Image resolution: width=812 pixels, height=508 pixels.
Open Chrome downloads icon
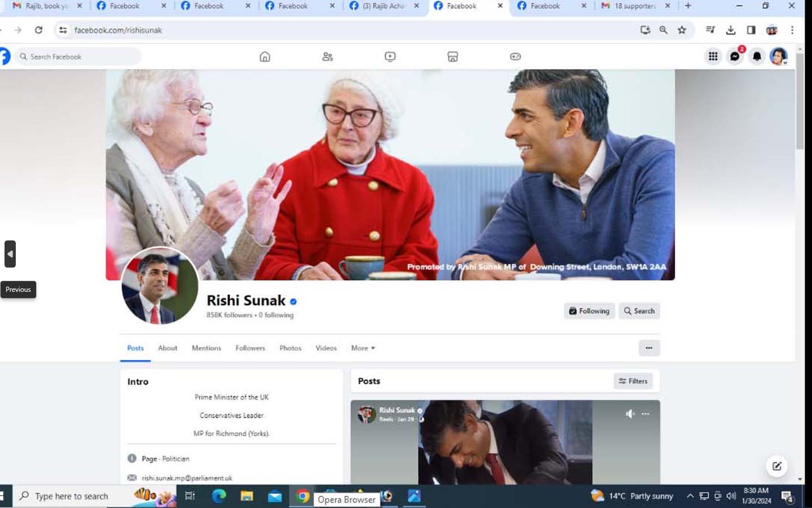tap(731, 30)
